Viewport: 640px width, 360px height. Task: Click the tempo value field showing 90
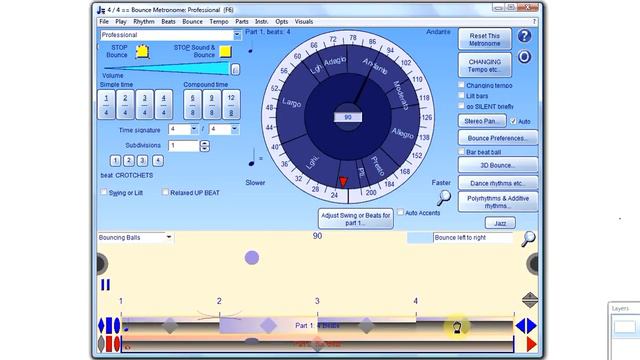point(348,117)
